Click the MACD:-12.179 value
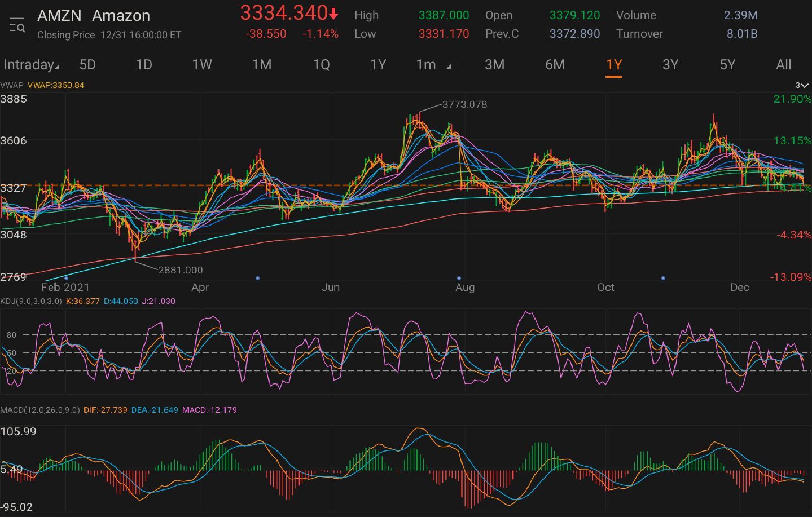 [209, 410]
